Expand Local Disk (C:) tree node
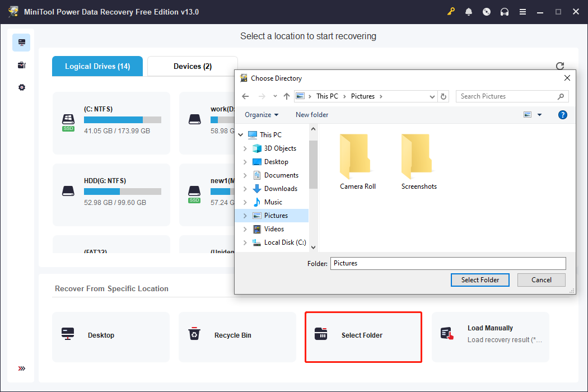 [245, 242]
